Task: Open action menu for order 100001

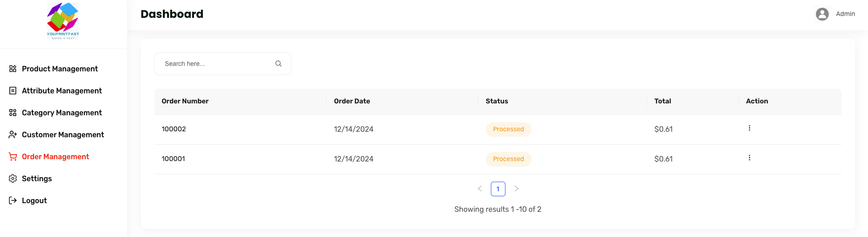Action: 749,158
